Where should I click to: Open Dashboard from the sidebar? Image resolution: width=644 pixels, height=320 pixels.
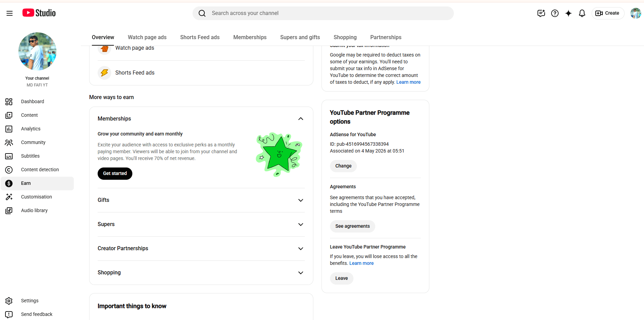point(37,102)
